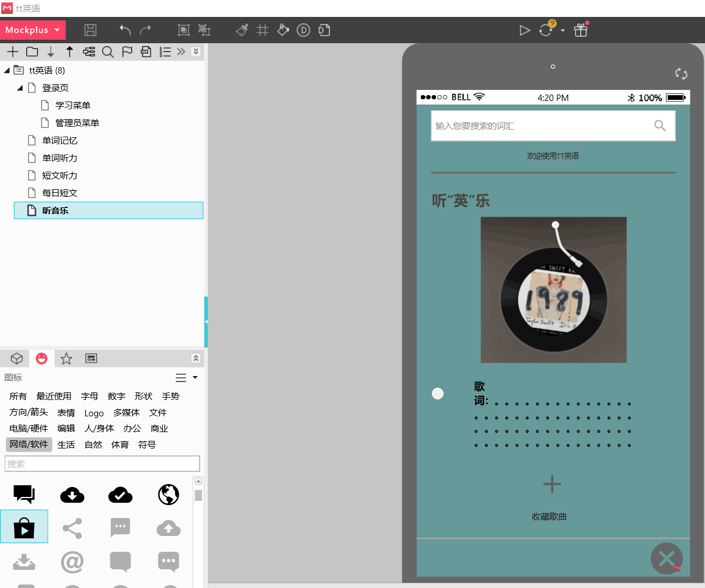The height and width of the screenshot is (588, 705).
Task: Click the circled D icon in toolbar
Action: tap(303, 30)
